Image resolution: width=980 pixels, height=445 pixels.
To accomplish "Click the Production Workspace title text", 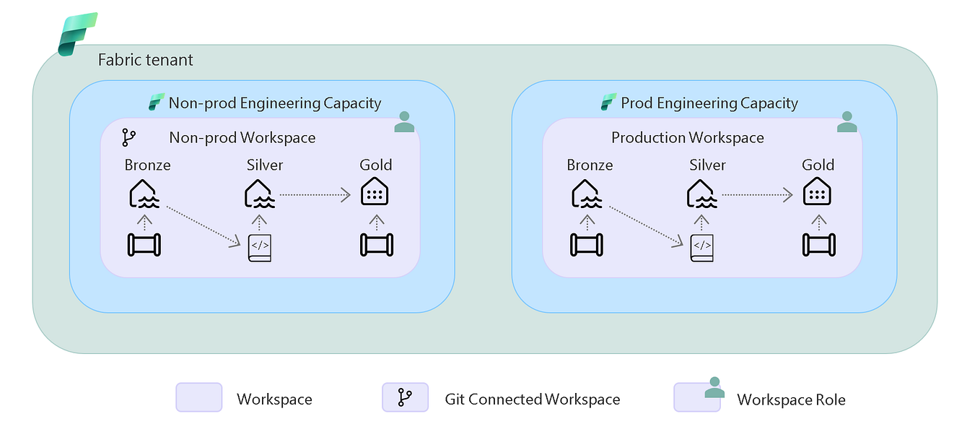I will (687, 137).
